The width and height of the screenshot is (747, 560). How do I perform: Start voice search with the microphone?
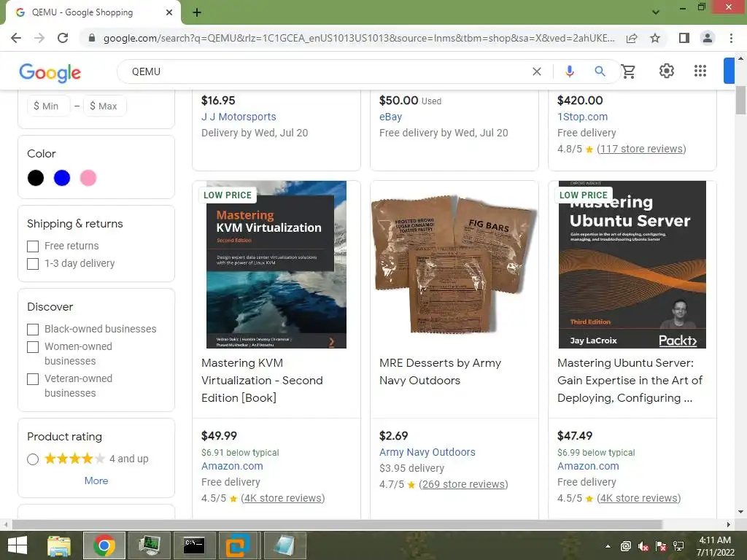pos(569,71)
